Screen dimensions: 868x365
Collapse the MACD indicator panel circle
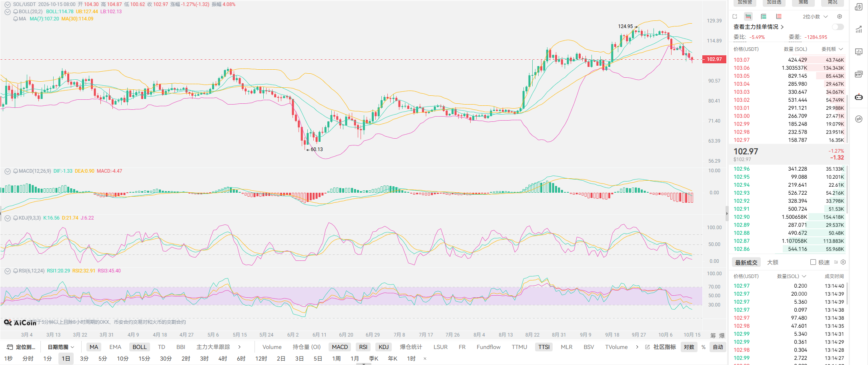tap(8, 171)
